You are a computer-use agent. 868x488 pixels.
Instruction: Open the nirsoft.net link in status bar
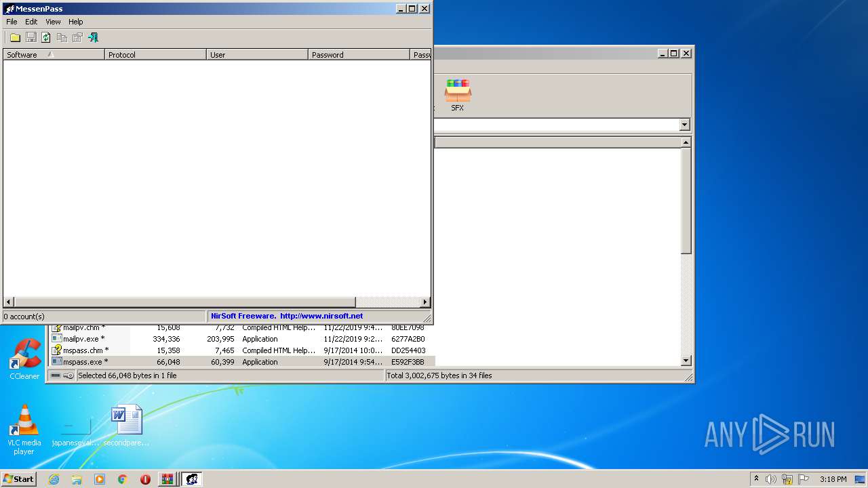[321, 316]
